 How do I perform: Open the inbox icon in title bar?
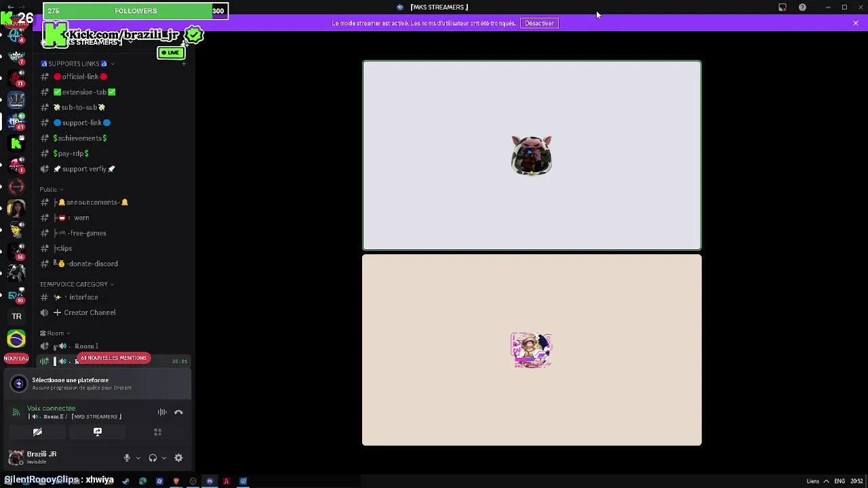pos(782,7)
